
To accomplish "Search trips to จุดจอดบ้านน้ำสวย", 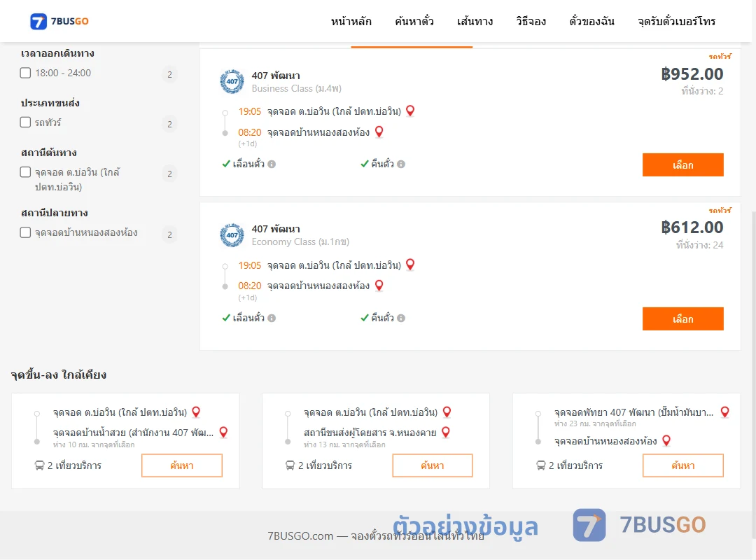I will (x=182, y=465).
